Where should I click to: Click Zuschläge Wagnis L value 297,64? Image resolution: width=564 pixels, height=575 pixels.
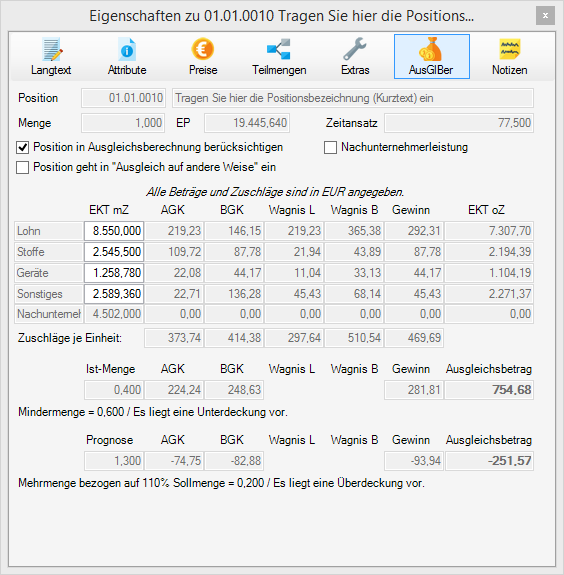(294, 338)
